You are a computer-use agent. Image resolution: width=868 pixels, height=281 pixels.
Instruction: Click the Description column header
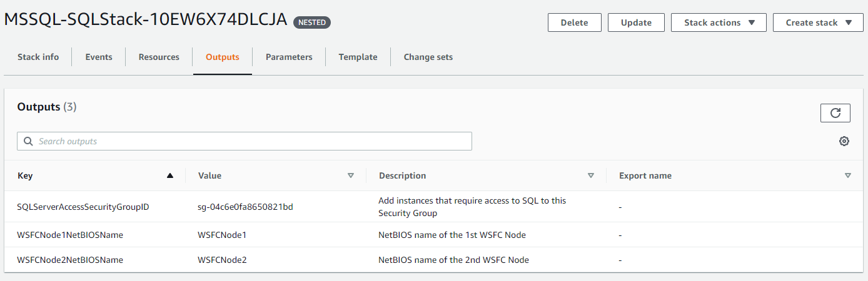(403, 175)
